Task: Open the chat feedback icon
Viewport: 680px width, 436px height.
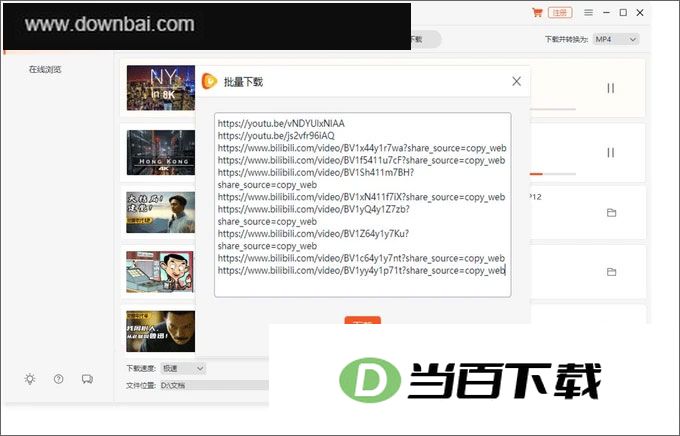Action: click(x=87, y=379)
